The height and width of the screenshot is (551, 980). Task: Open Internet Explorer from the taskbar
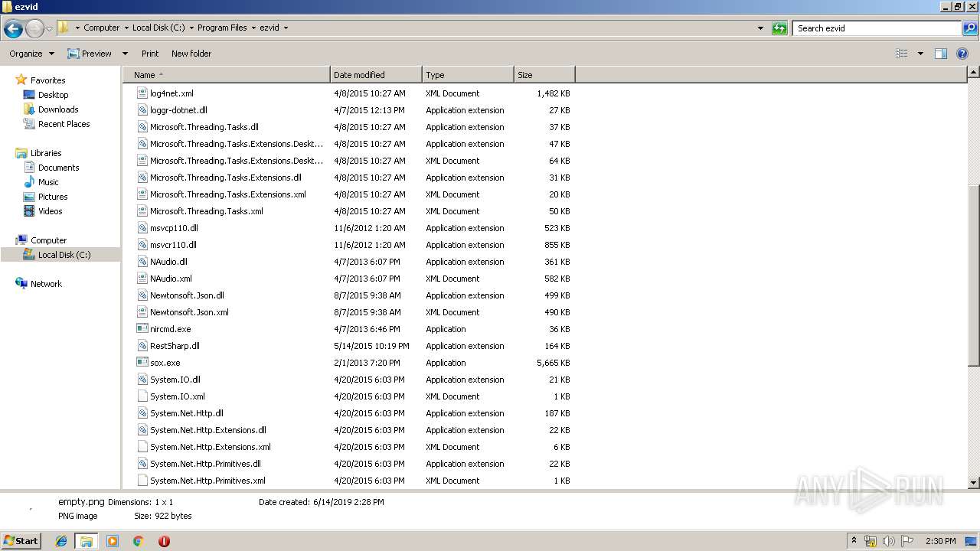coord(61,541)
